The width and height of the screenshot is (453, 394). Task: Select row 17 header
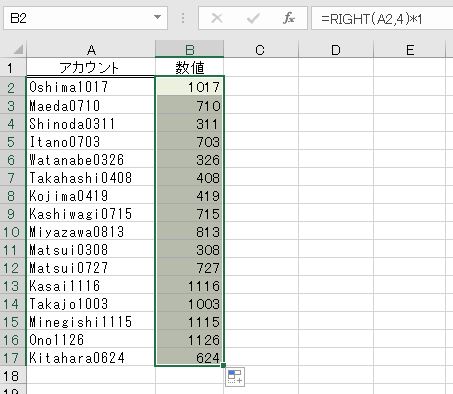(x=13, y=357)
